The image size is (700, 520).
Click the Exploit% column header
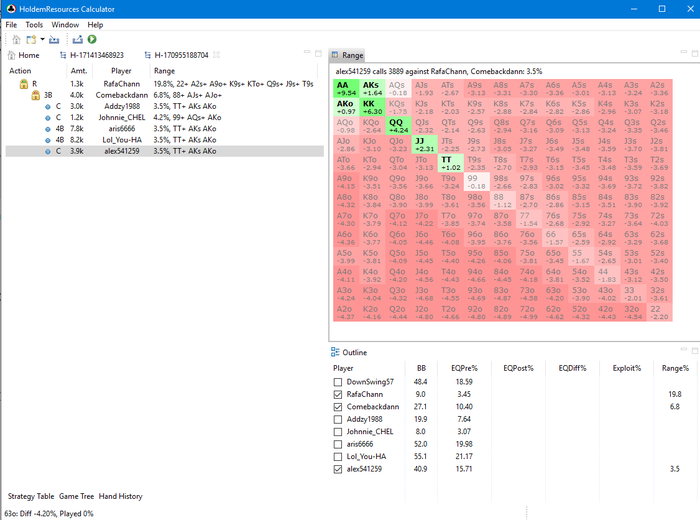tap(627, 368)
